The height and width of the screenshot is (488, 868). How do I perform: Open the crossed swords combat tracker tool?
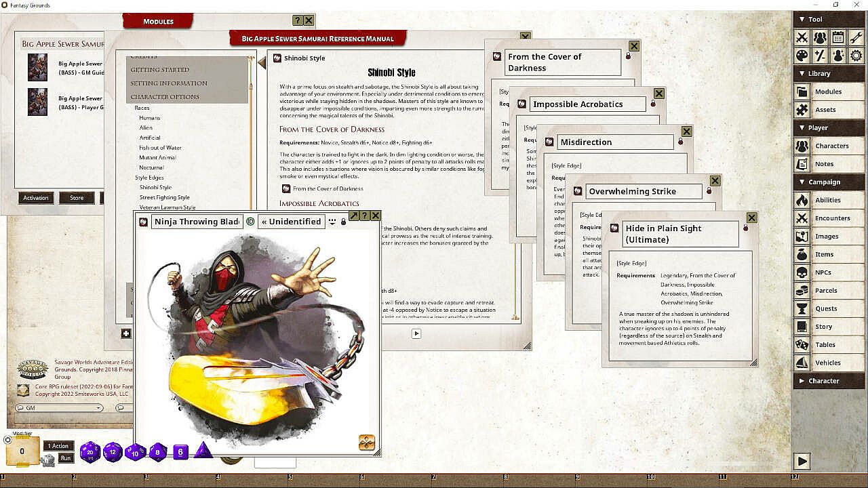(802, 38)
